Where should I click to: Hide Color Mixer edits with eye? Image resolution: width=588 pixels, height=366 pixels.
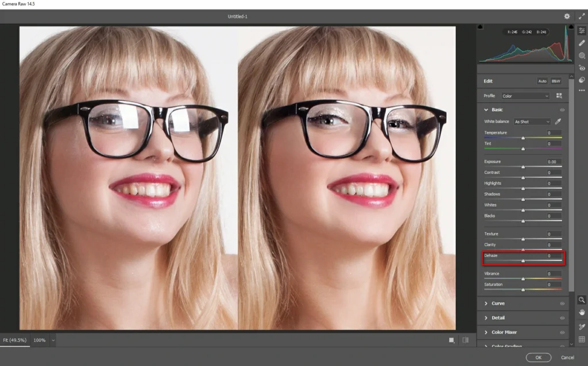[562, 332]
